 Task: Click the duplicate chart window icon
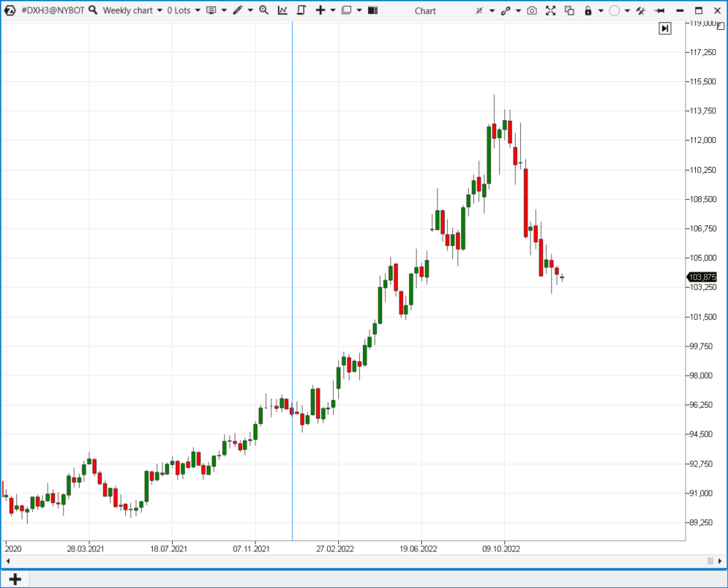pyautogui.click(x=569, y=10)
